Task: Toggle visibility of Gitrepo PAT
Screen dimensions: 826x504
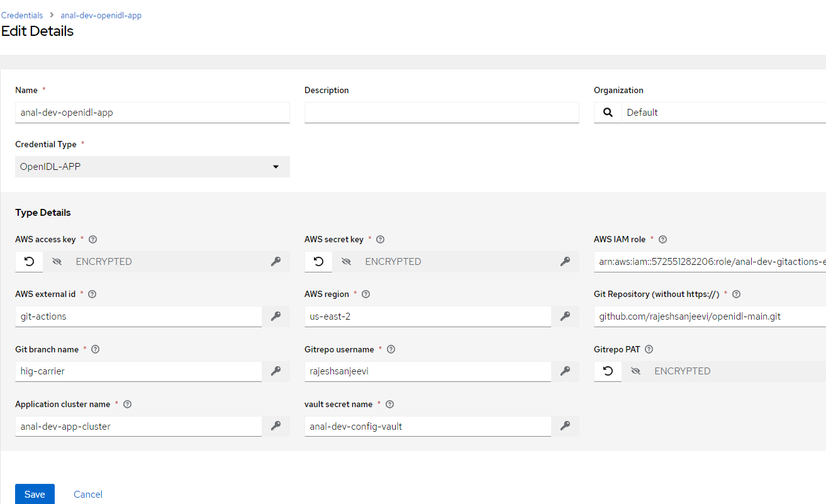Action: 636,371
